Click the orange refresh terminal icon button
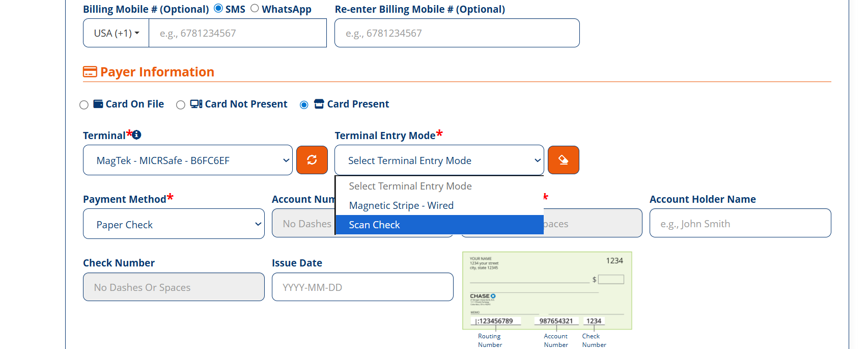The image size is (868, 349). click(x=312, y=160)
